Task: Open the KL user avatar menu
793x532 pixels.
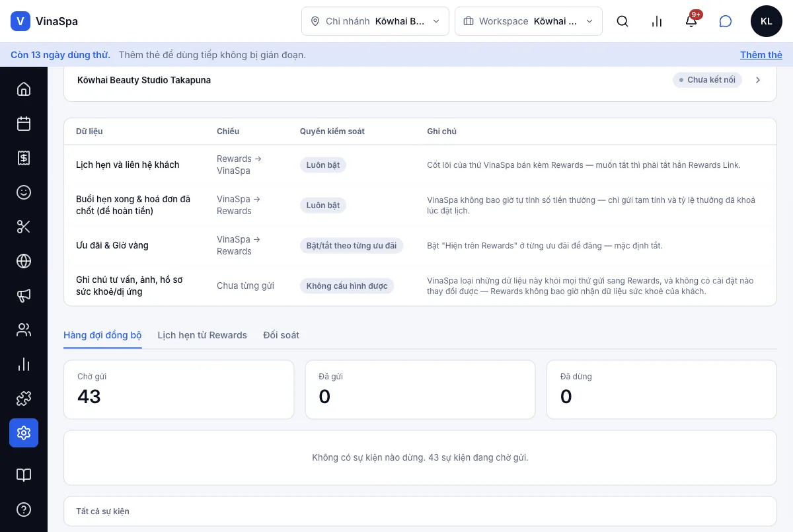Action: [767, 21]
